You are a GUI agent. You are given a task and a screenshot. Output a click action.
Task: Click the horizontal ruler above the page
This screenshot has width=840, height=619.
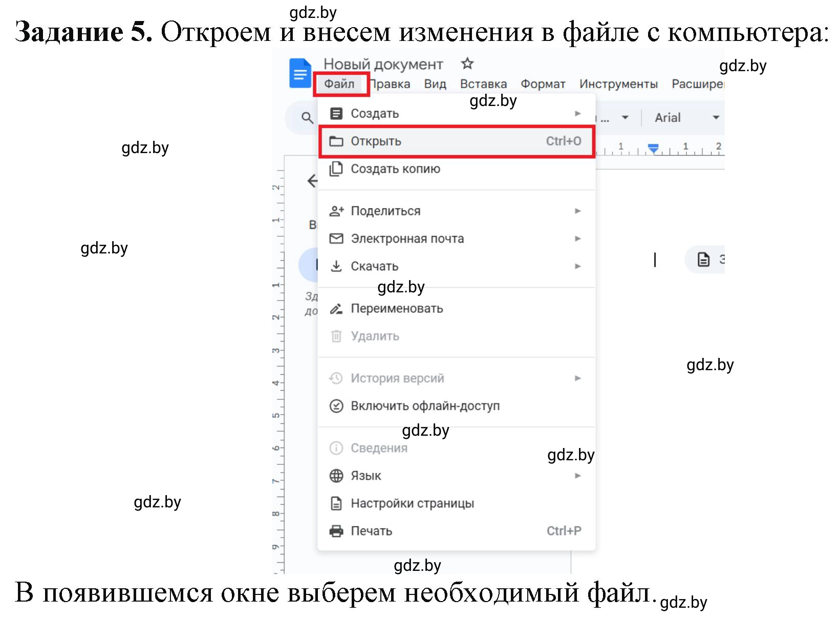click(660, 148)
